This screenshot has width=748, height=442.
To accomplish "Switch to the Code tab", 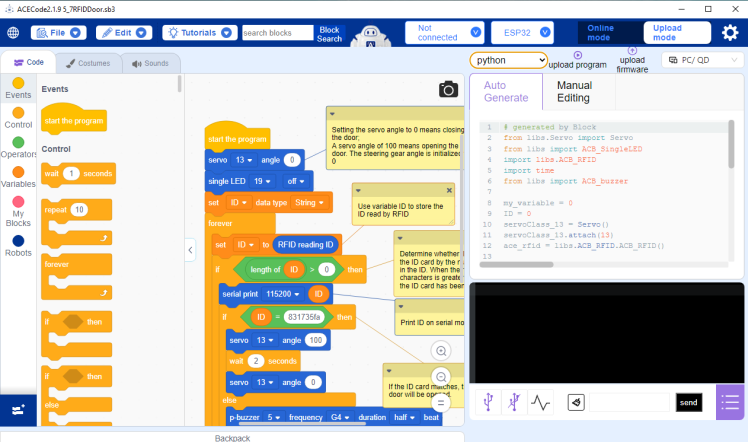I will [29, 62].
